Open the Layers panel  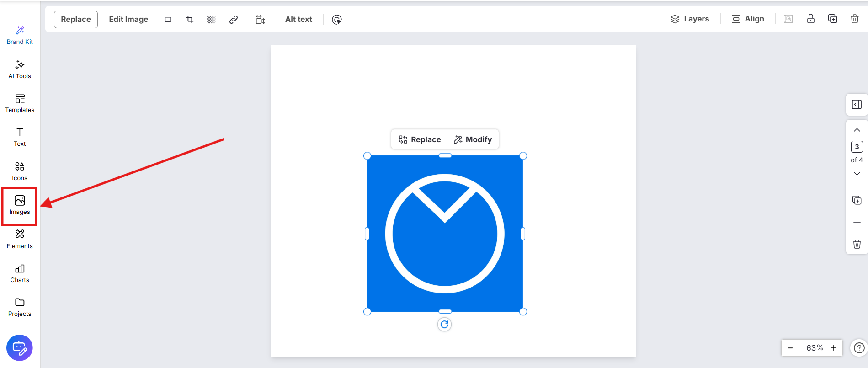point(690,19)
